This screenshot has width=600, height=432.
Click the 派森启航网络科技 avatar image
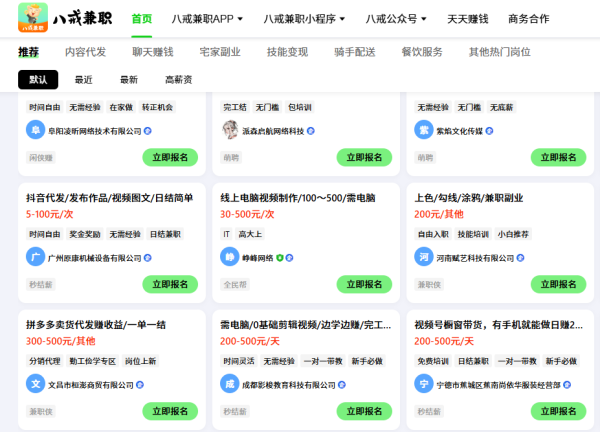point(230,130)
